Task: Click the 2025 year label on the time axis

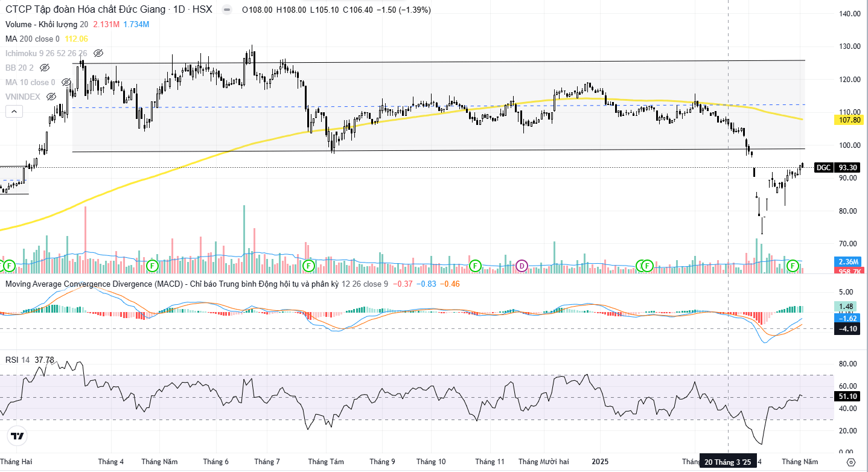Action: [600, 462]
